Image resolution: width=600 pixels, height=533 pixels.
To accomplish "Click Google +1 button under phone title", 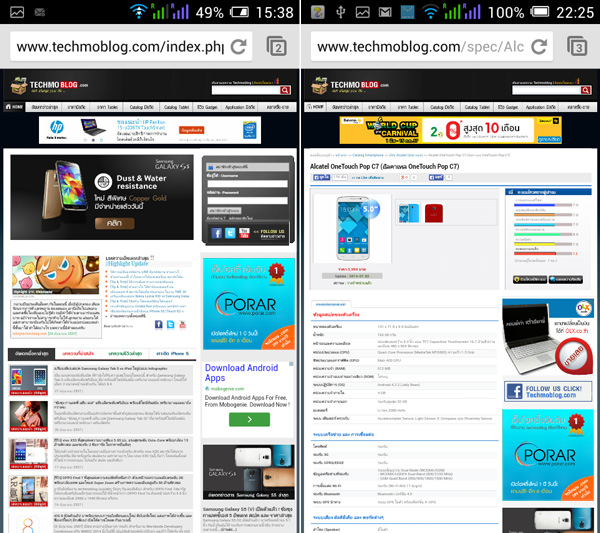I will (404, 178).
